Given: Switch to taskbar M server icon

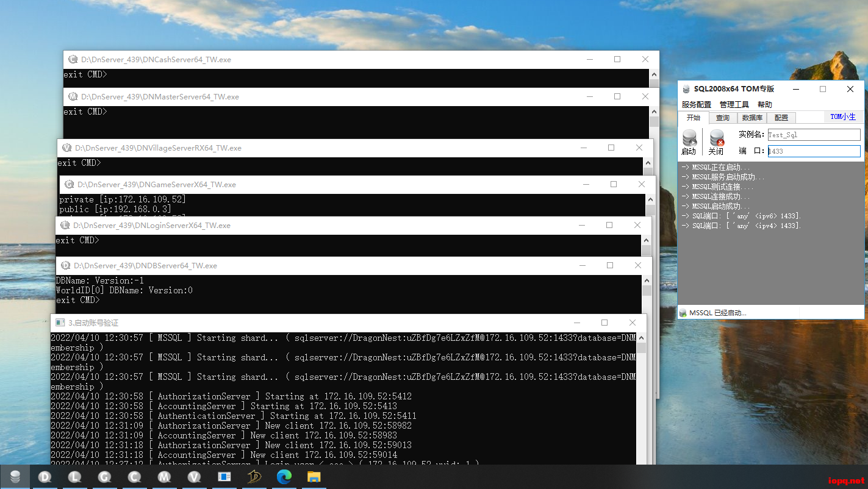Looking at the screenshot, I should 164,477.
